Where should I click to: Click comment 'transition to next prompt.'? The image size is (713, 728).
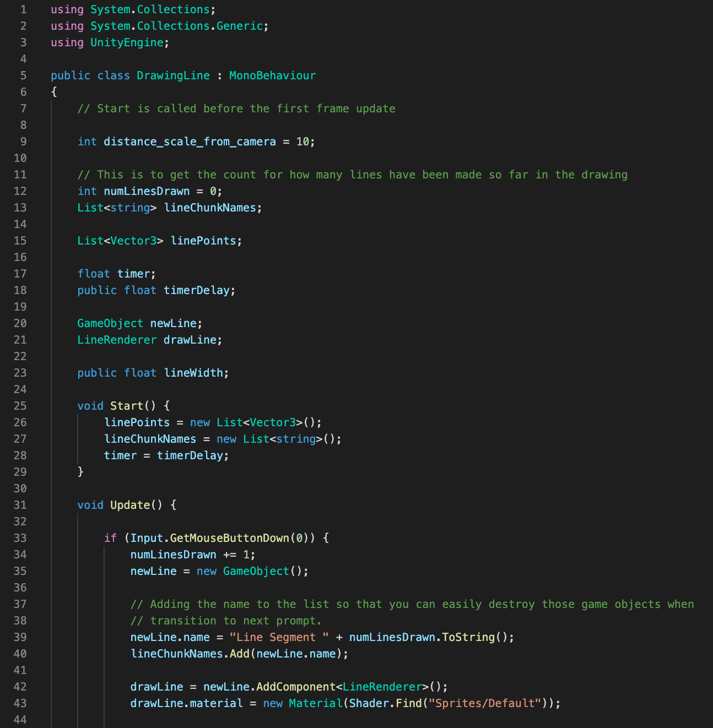tap(226, 621)
